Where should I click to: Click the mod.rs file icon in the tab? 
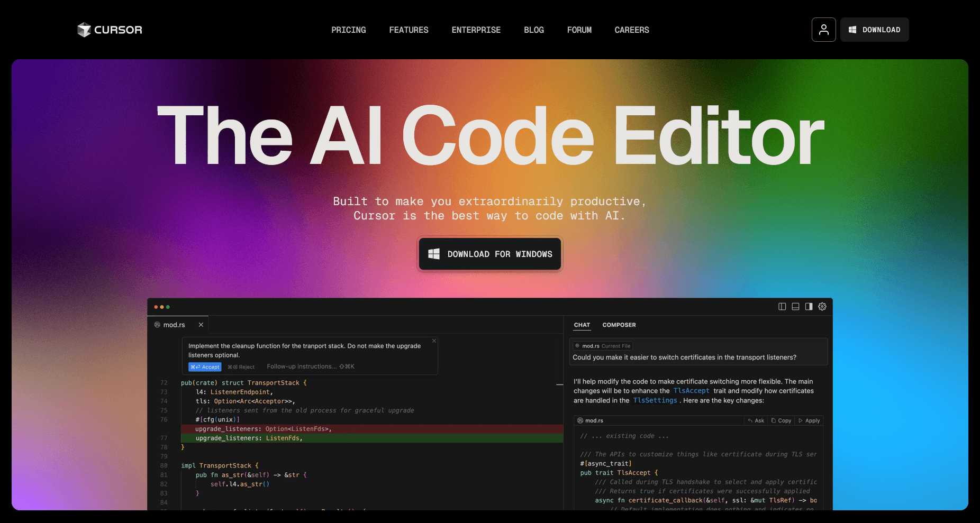pos(158,324)
